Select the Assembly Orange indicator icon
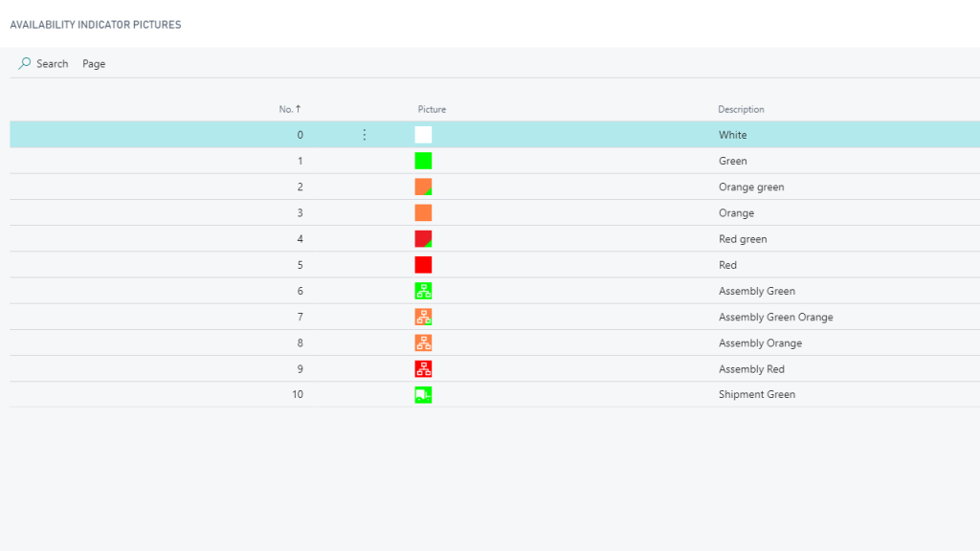 click(423, 342)
